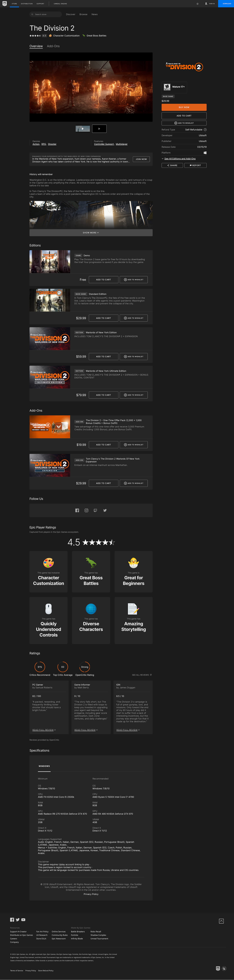
Task: Click the Division 2 logo beside the trailer
Action: 184,67
